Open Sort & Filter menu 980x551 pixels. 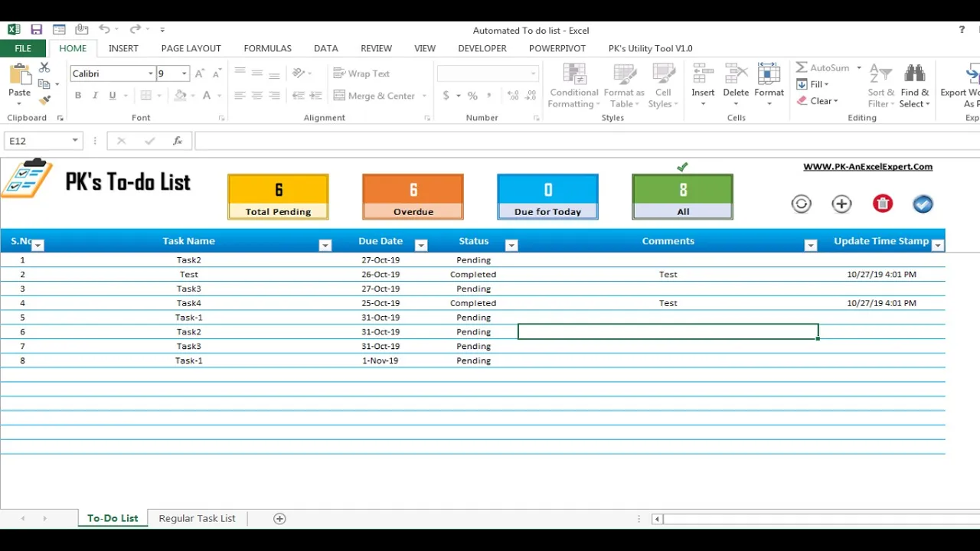(880, 86)
